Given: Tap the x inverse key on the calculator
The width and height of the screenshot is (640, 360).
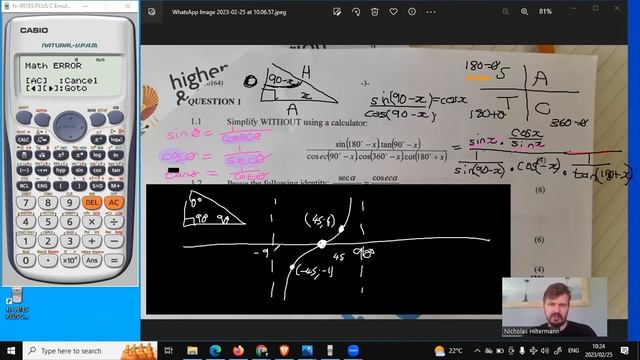Looking at the screenshot, I should [98, 140].
